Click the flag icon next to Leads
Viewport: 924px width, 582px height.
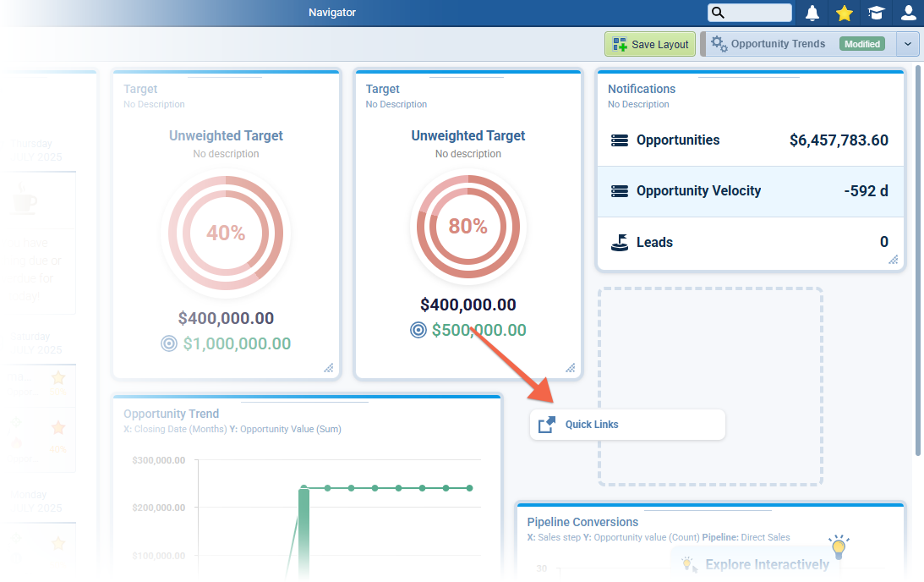pyautogui.click(x=620, y=243)
